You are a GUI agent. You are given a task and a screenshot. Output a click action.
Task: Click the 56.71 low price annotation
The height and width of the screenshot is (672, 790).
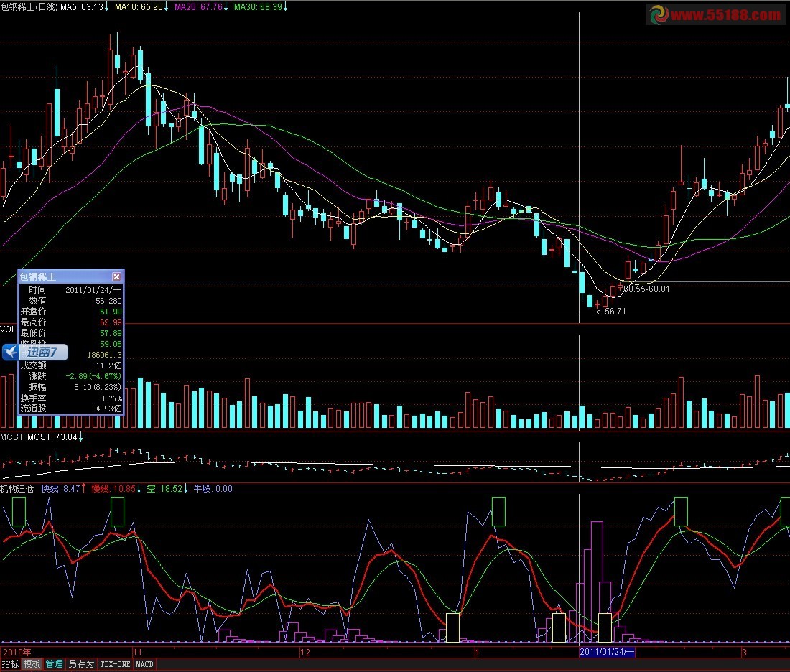[x=615, y=312]
